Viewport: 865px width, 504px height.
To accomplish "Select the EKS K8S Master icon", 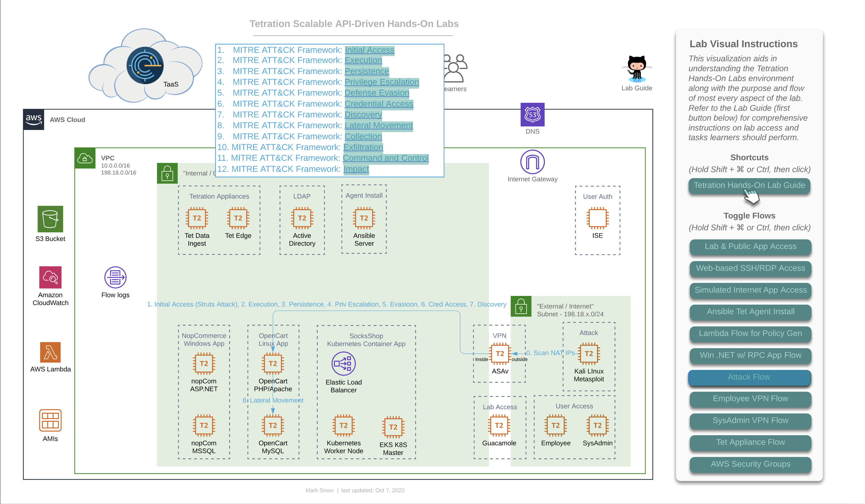I will click(x=393, y=427).
